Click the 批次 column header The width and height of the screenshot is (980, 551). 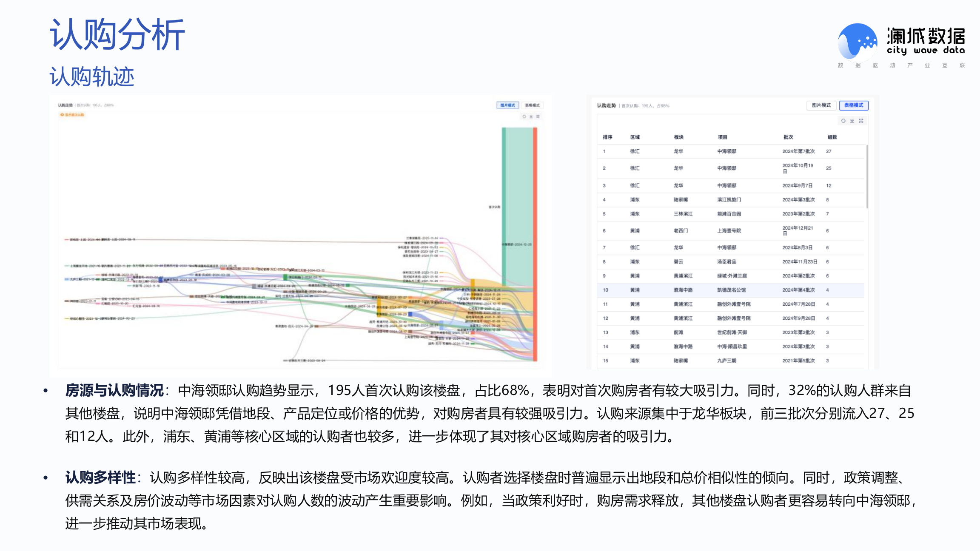tap(788, 137)
